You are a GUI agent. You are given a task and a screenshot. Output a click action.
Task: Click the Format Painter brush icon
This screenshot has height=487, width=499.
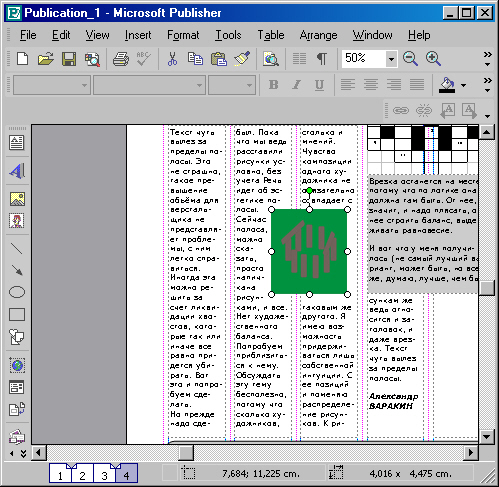tap(242, 59)
